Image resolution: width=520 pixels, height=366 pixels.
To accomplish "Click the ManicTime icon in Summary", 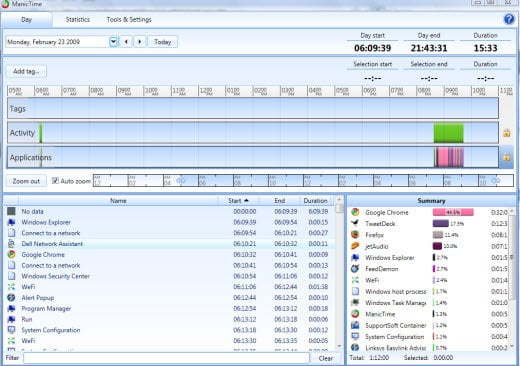I will 355,314.
